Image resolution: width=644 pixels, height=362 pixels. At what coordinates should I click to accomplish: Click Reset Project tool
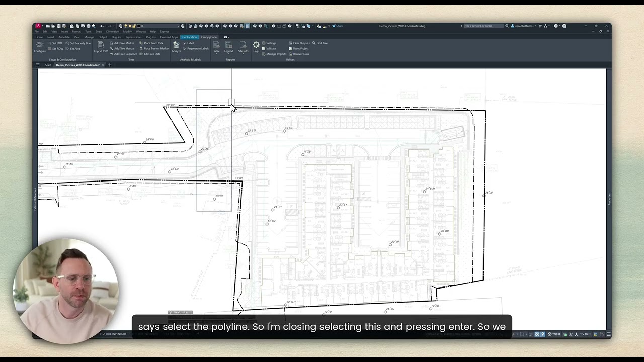pyautogui.click(x=299, y=49)
